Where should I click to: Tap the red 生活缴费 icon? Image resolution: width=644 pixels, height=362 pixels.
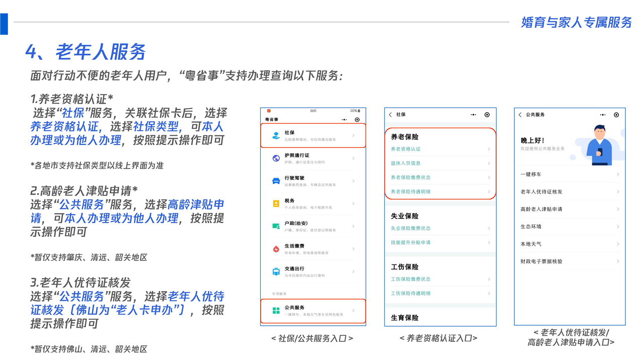click(276, 249)
